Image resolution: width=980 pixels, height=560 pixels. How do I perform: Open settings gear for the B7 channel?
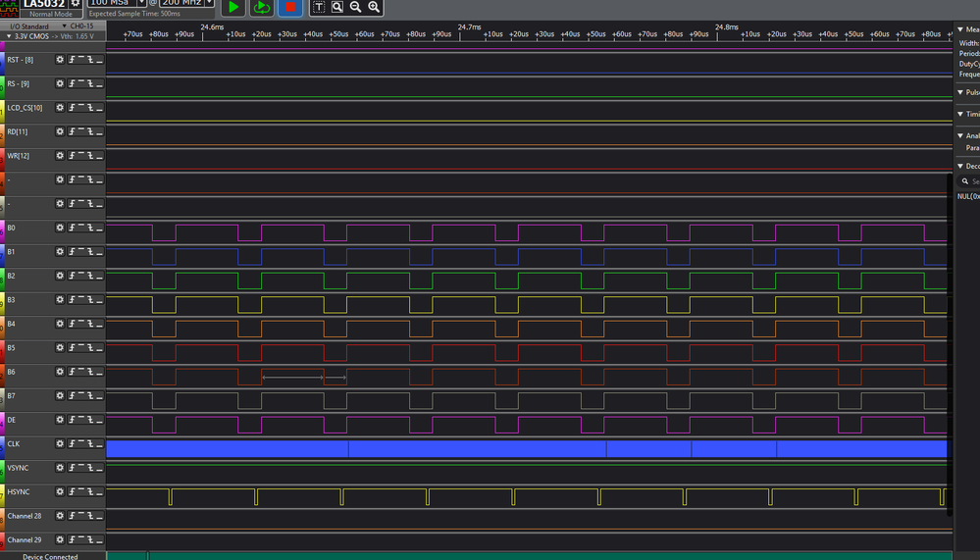pos(60,395)
